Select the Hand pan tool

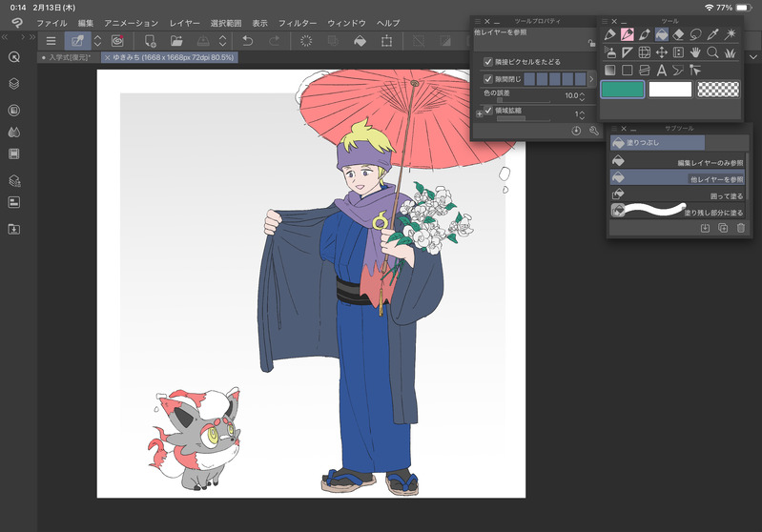tap(696, 52)
